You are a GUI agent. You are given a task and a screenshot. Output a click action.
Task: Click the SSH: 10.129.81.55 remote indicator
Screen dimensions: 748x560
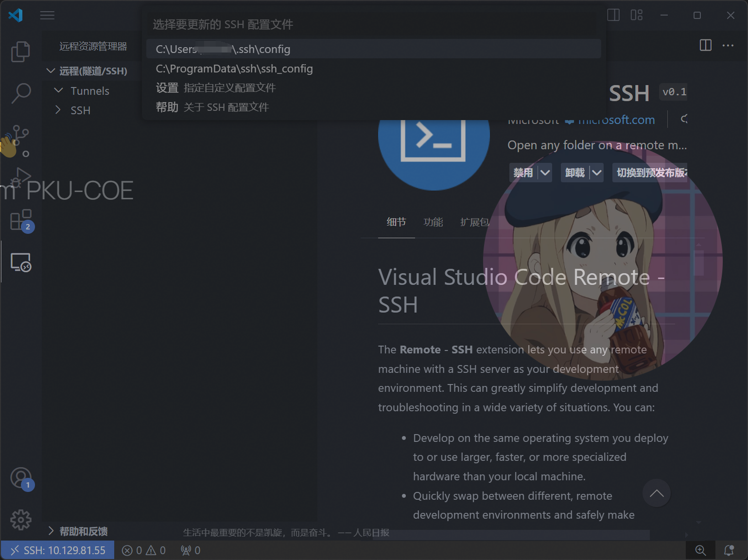click(x=58, y=550)
